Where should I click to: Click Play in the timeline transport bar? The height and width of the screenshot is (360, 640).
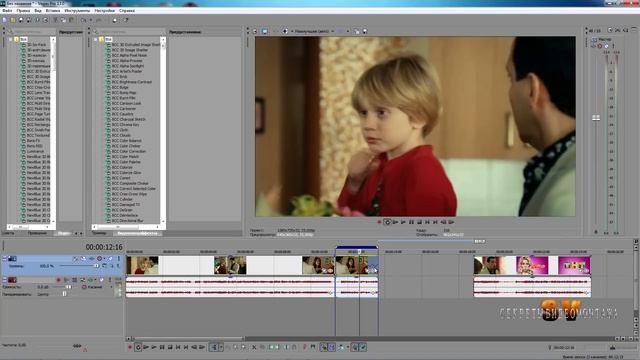tap(154, 347)
